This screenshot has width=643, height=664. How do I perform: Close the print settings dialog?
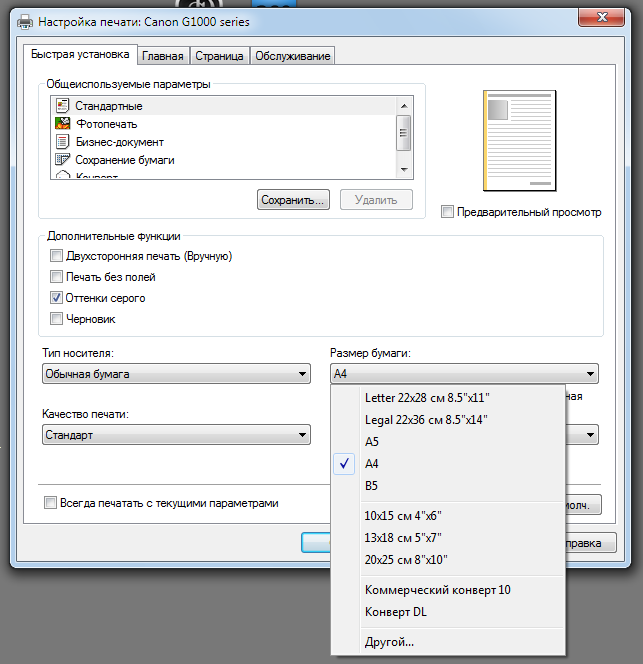[x=601, y=17]
